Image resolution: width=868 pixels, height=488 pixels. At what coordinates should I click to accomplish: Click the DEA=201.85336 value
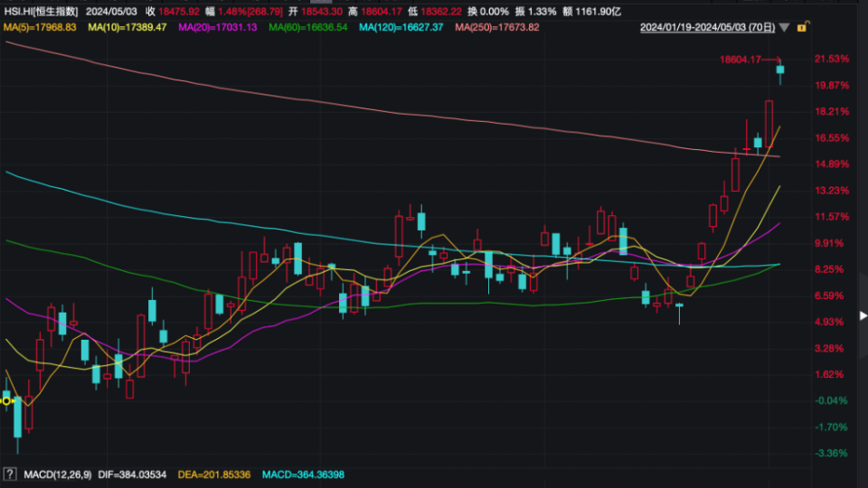tap(214, 474)
